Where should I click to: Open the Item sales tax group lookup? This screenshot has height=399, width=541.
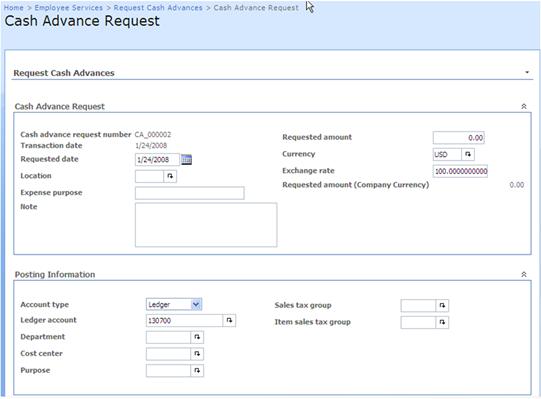point(442,322)
